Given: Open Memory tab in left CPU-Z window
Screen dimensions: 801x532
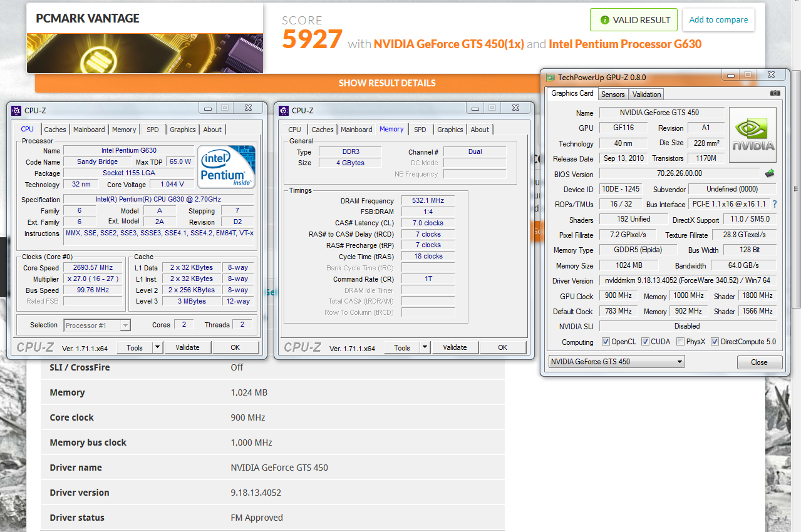Looking at the screenshot, I should point(124,130).
